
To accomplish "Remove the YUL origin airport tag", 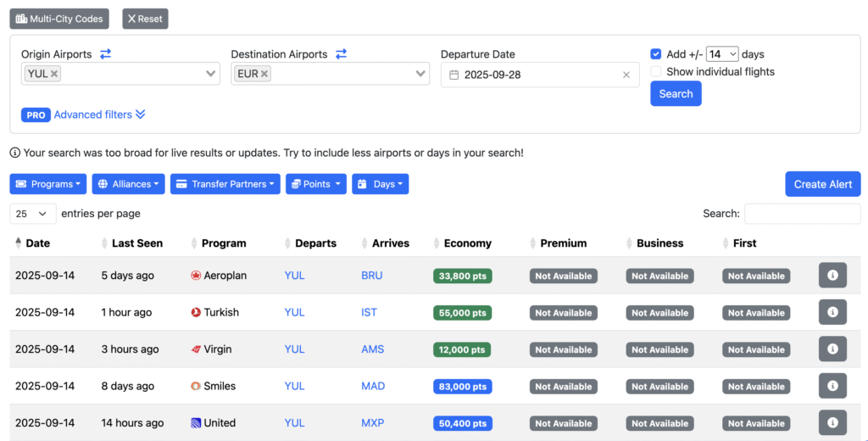I will tap(54, 74).
